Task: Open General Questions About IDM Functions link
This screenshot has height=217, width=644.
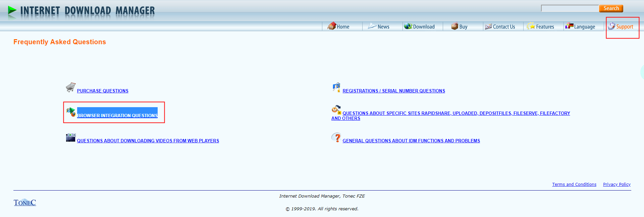Action: pos(411,141)
